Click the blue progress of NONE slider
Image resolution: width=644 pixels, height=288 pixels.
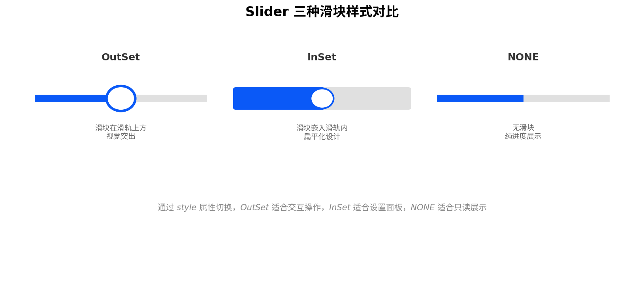tap(480, 98)
